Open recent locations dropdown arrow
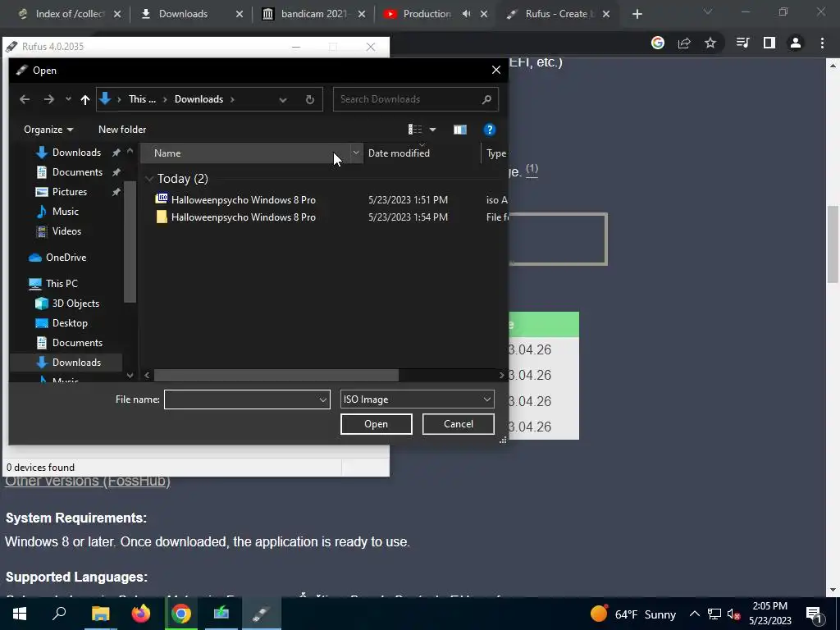 point(68,99)
